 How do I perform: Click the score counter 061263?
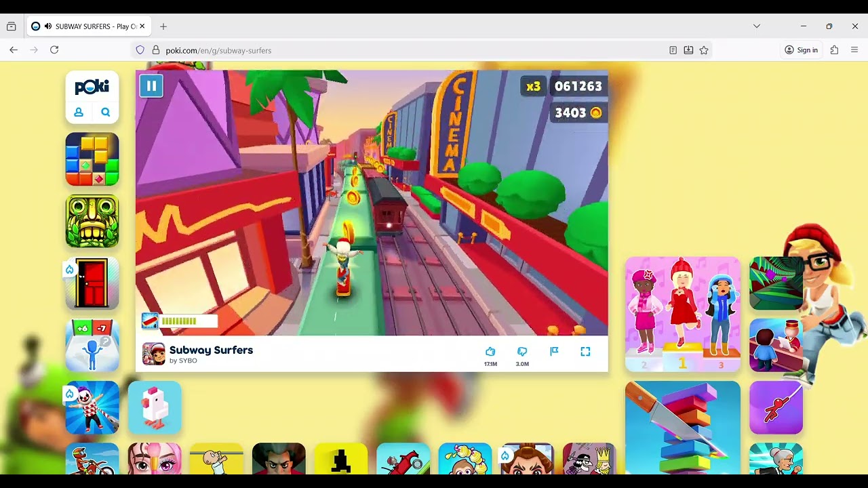(x=578, y=86)
